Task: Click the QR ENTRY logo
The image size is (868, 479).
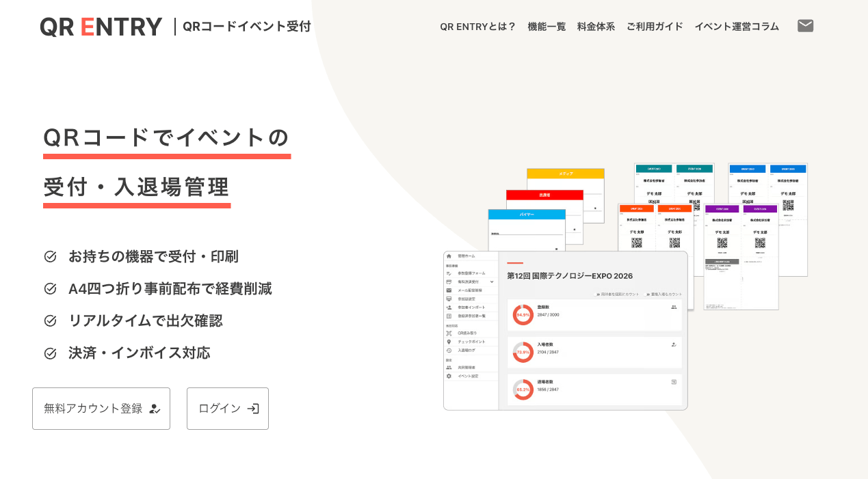Action: [101, 27]
